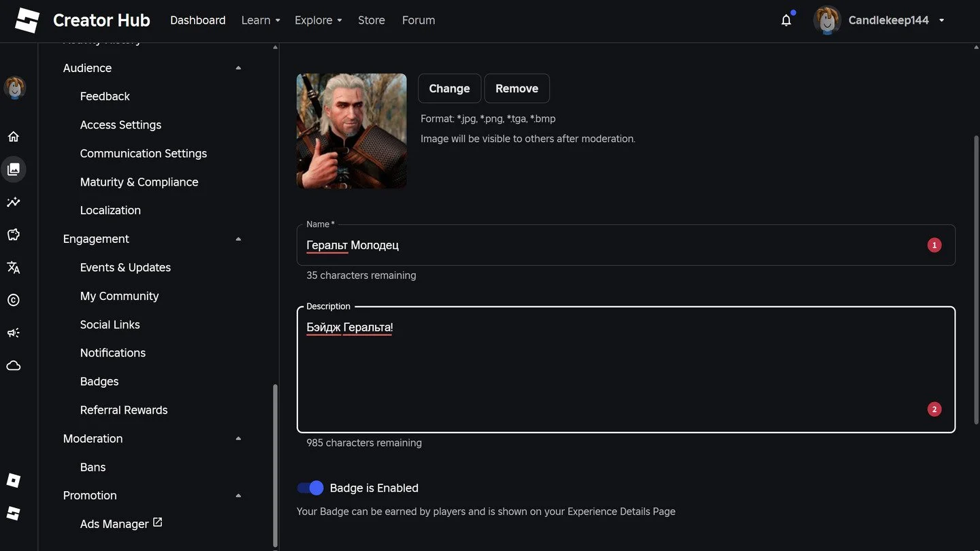Click the Roblox Creator Hub logo
980x551 pixels.
tap(28, 20)
